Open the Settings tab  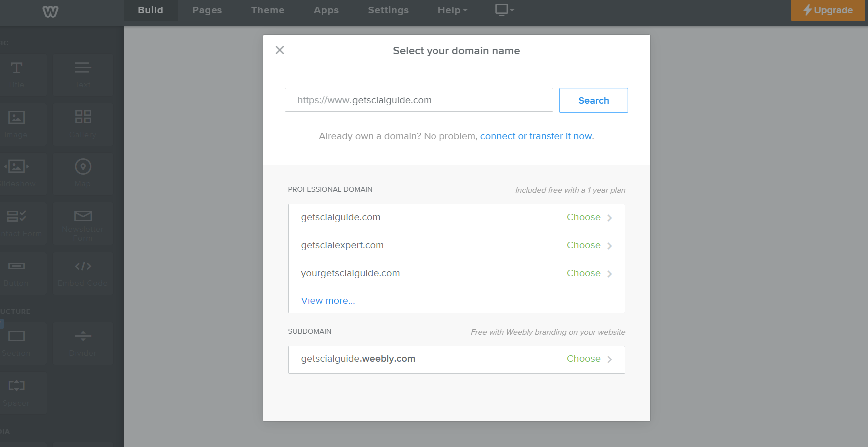tap(388, 10)
